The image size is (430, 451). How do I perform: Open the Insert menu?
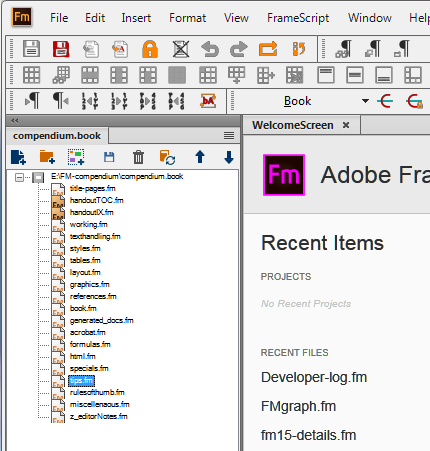click(x=136, y=18)
